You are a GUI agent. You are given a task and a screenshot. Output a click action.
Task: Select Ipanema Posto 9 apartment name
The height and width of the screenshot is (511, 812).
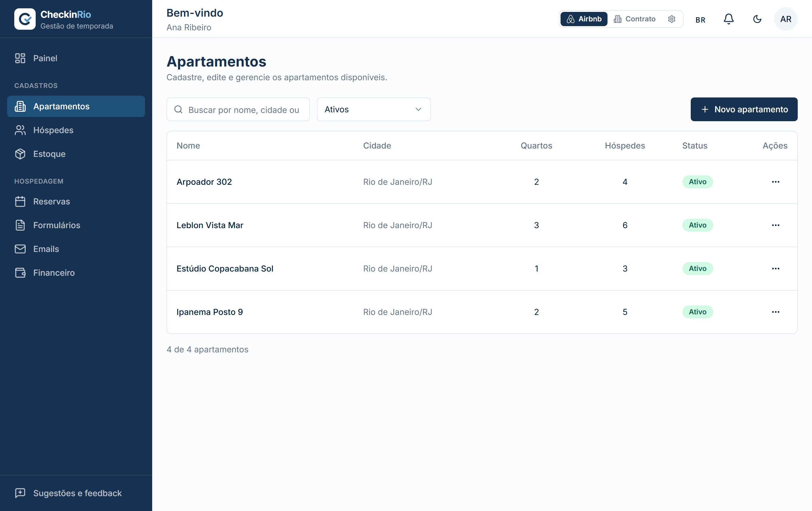210,312
